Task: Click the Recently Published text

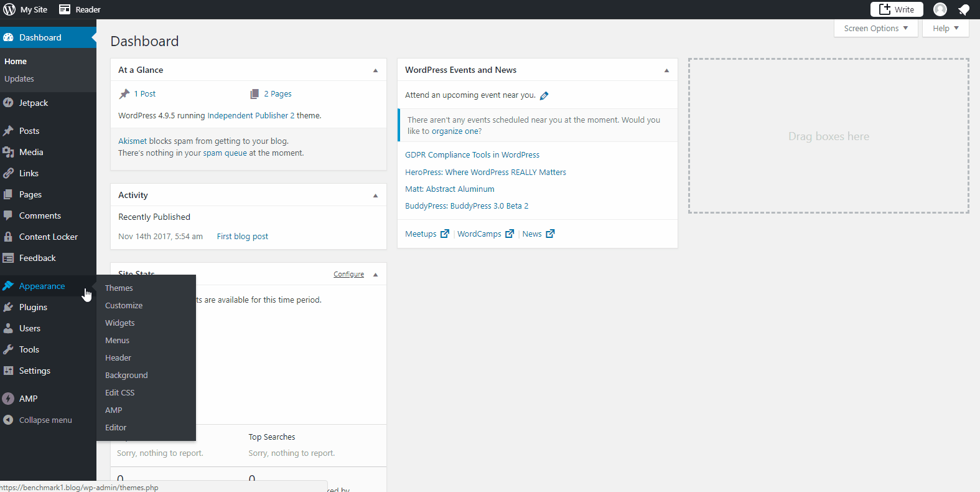Action: 154,217
